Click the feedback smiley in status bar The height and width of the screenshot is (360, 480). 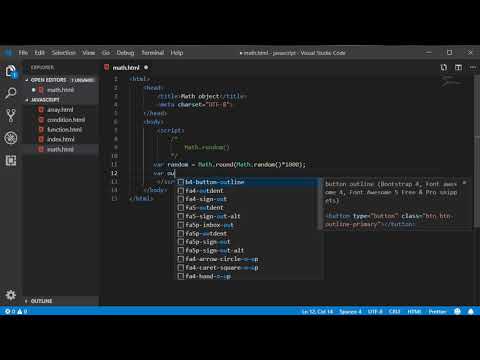pos(457,311)
